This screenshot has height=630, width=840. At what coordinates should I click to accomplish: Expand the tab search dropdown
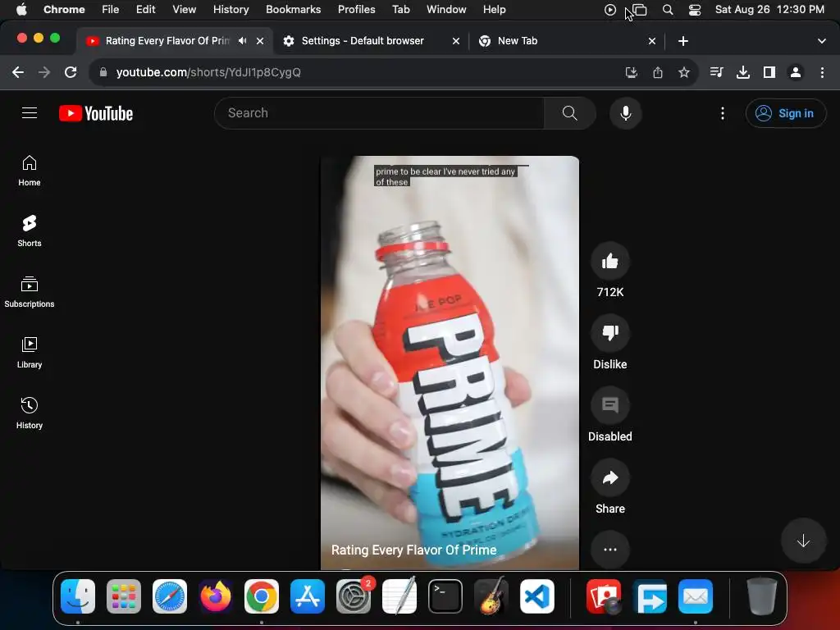[x=821, y=41]
